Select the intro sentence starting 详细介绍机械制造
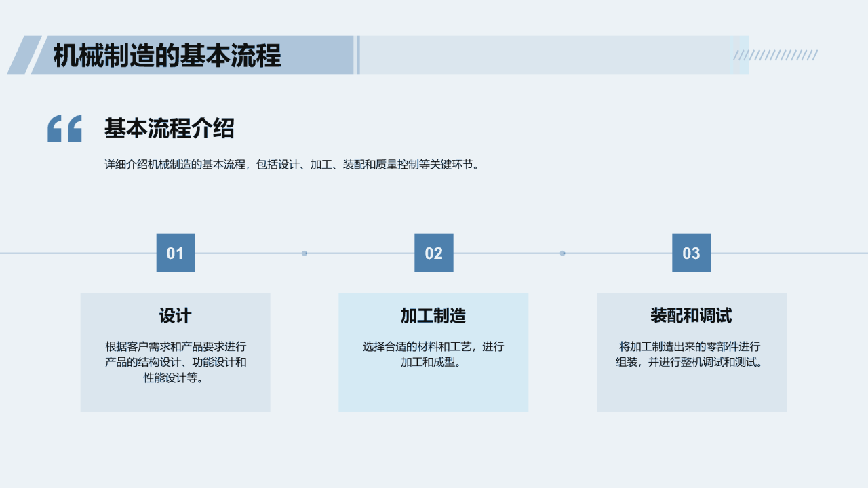The height and width of the screenshot is (488, 868). [x=292, y=165]
